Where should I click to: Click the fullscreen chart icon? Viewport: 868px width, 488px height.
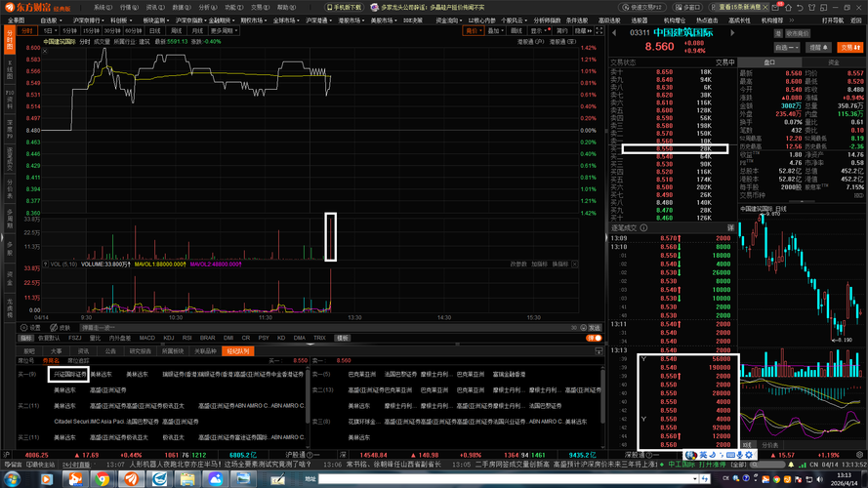[x=599, y=30]
